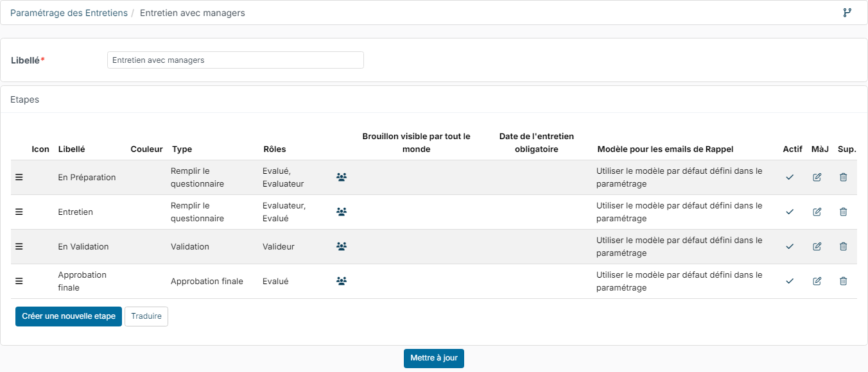Toggle Actif checkmark for En Préparation
Screen dimensions: 868x372
pyautogui.click(x=790, y=177)
